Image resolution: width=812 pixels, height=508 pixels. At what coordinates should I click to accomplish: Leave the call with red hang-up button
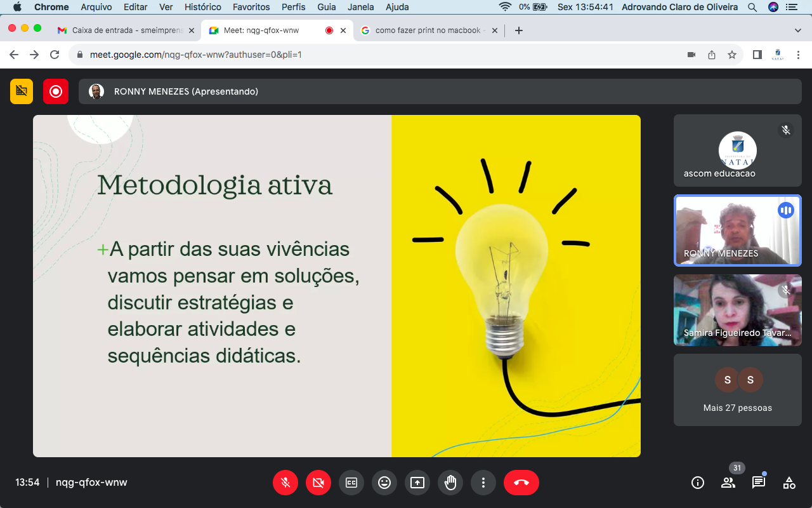(521, 483)
